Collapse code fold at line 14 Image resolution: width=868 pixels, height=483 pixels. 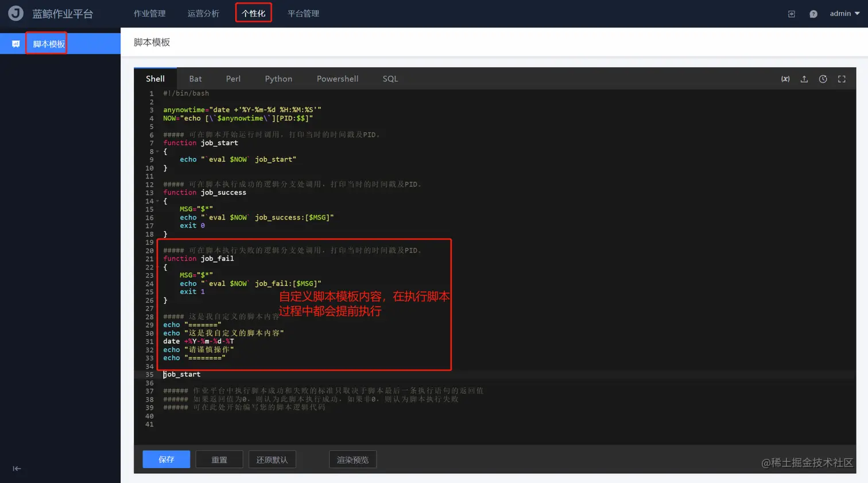click(x=157, y=201)
